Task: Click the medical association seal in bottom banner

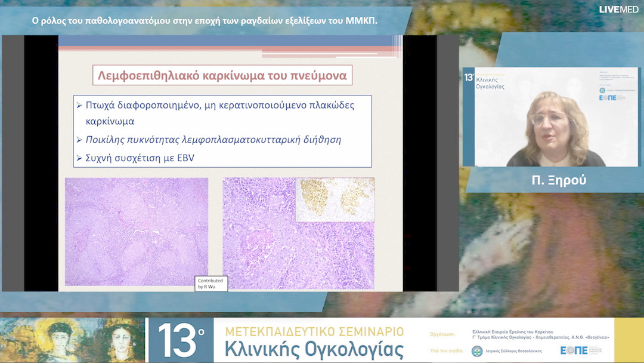Action: pos(477,351)
